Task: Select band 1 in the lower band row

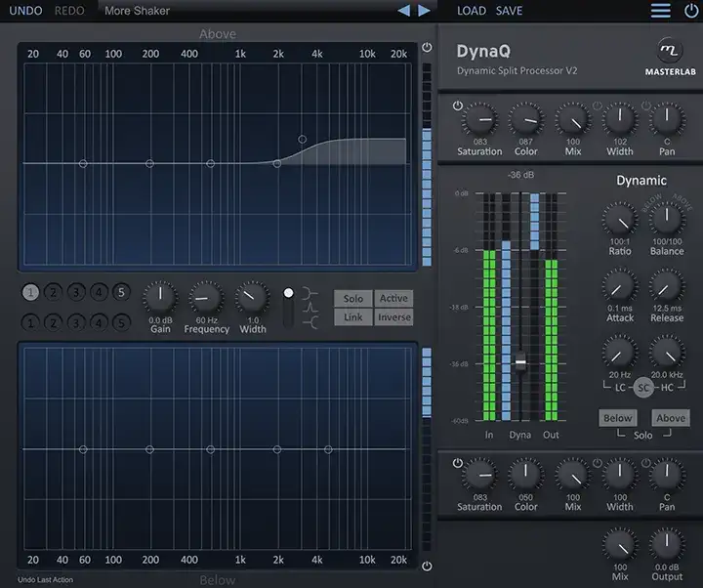Action: [30, 322]
